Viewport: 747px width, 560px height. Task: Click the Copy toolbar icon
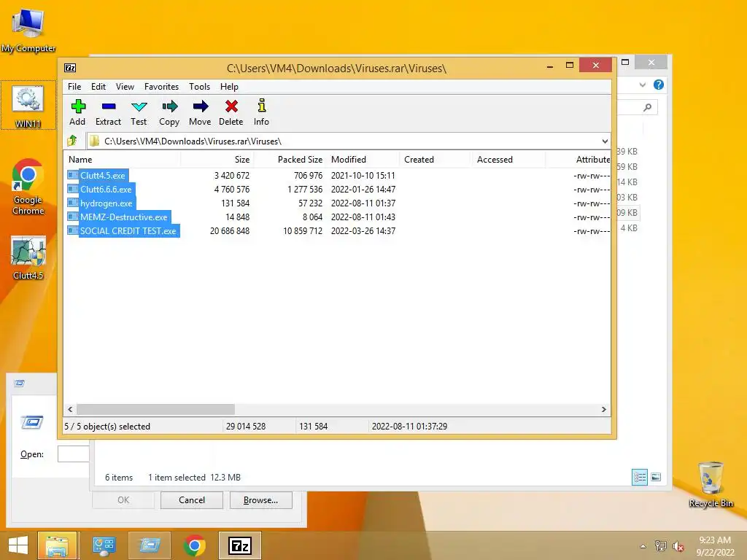[169, 106]
